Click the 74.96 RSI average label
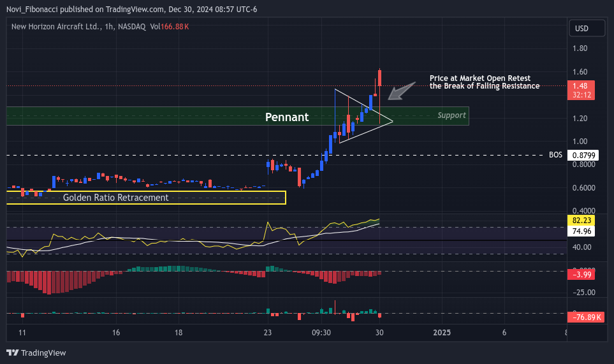Viewport: 614px width, 364px height. point(581,231)
